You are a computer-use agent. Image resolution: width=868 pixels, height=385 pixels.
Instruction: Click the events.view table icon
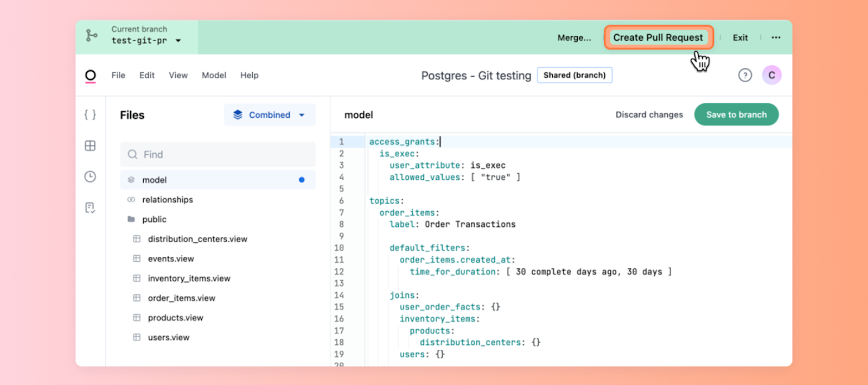[137, 258]
